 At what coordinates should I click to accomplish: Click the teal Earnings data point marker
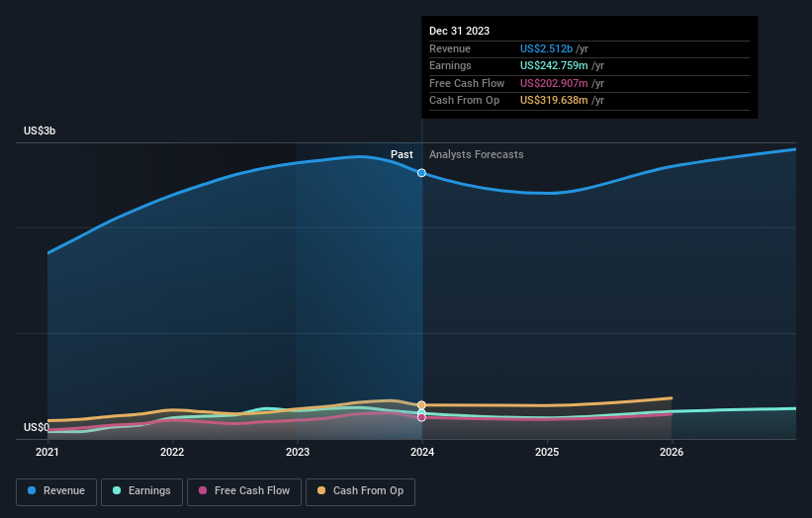(421, 413)
